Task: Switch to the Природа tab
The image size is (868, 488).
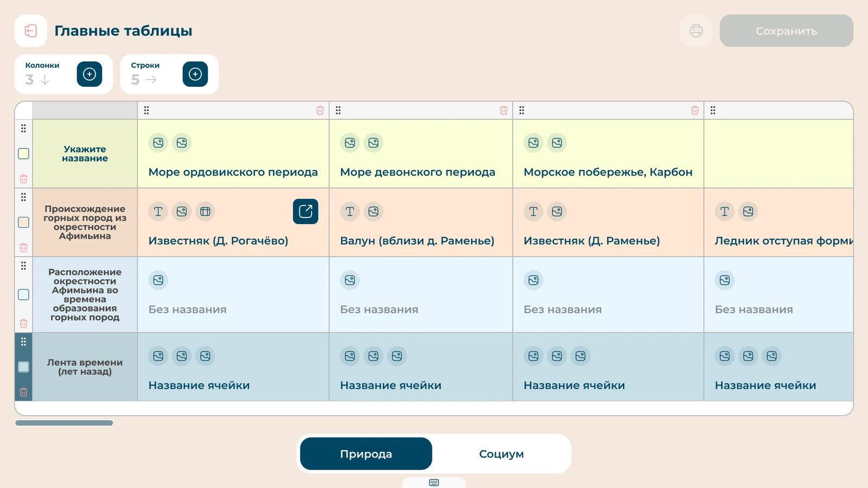Action: point(366,454)
